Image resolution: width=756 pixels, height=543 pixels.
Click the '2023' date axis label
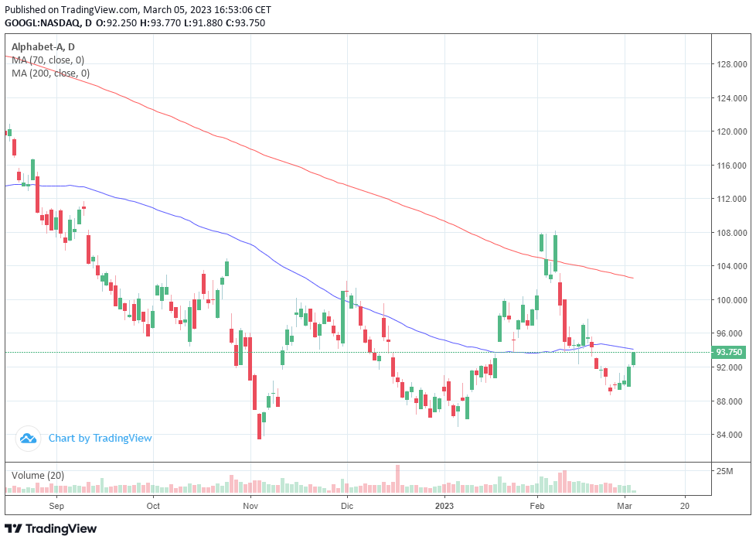444,506
